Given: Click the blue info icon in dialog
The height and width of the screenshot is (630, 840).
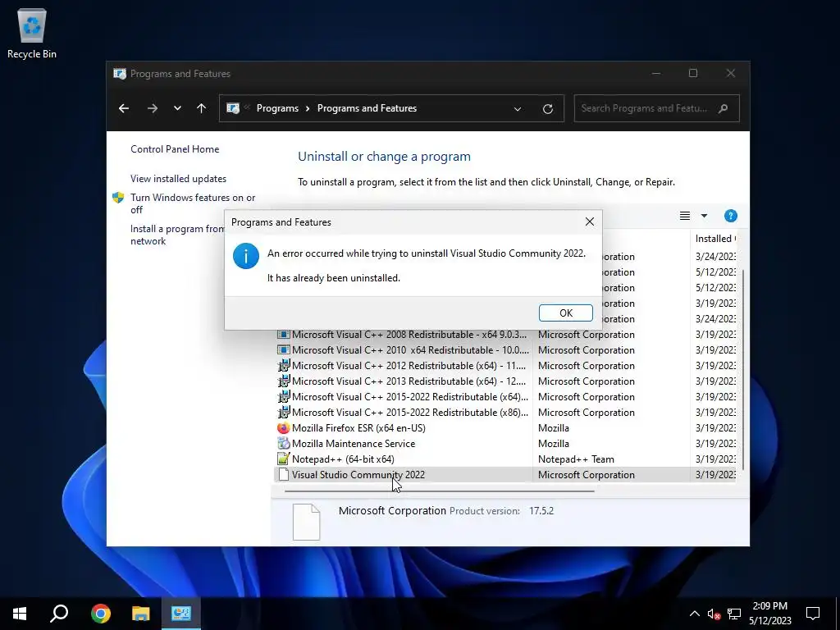Looking at the screenshot, I should point(246,256).
